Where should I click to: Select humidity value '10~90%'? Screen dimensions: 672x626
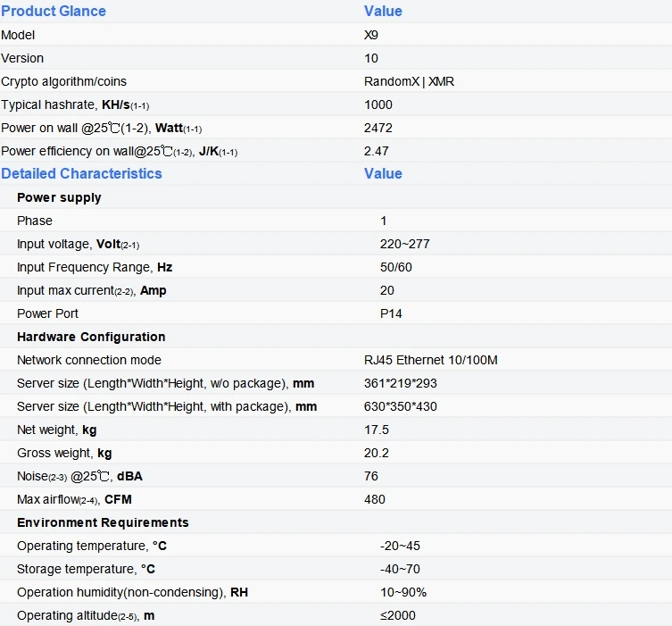pyautogui.click(x=403, y=592)
